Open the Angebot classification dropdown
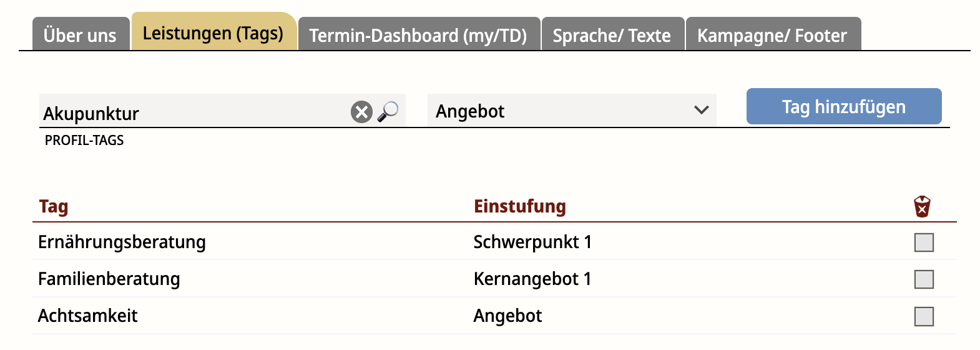The width and height of the screenshot is (980, 350). click(x=572, y=111)
